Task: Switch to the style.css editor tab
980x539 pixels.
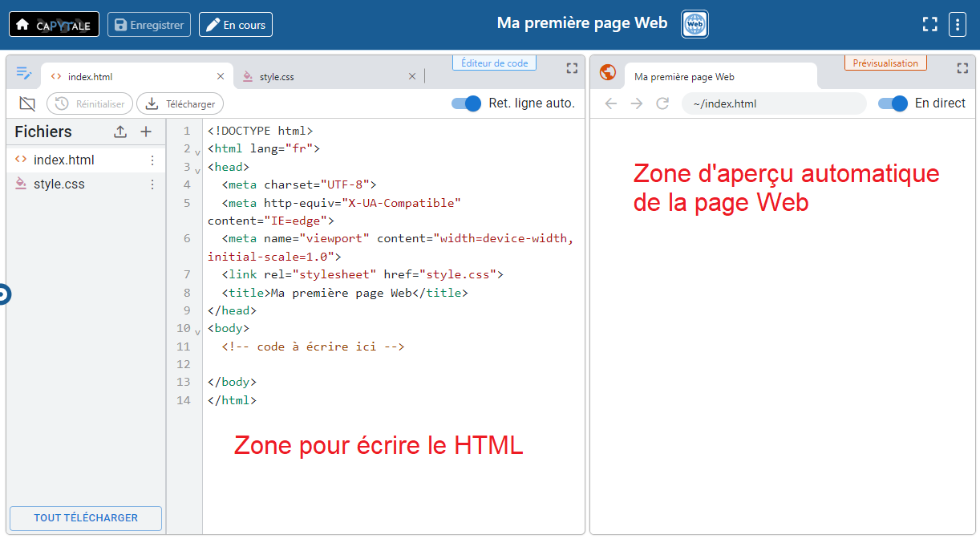Action: tap(329, 76)
